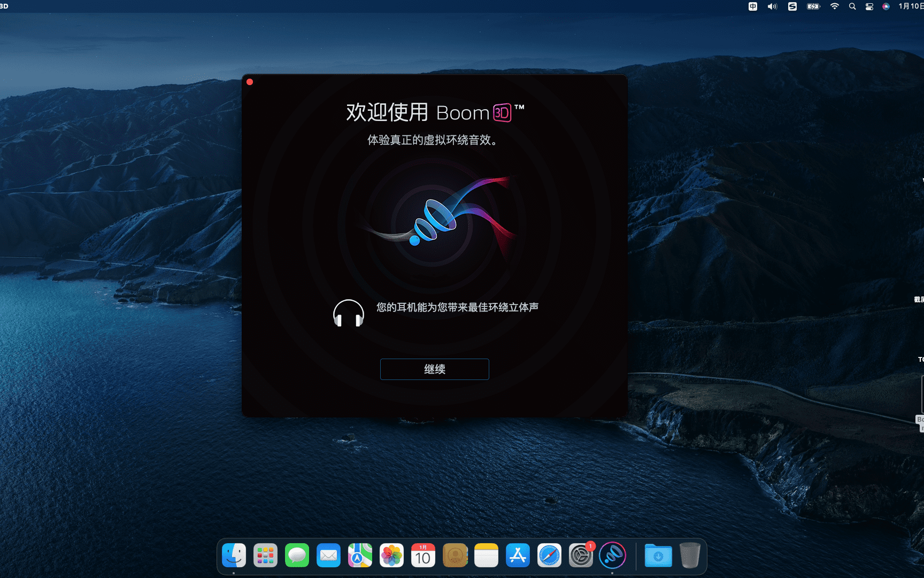The image size is (924, 578).
Task: Open Messages from the Dock
Action: 297,556
